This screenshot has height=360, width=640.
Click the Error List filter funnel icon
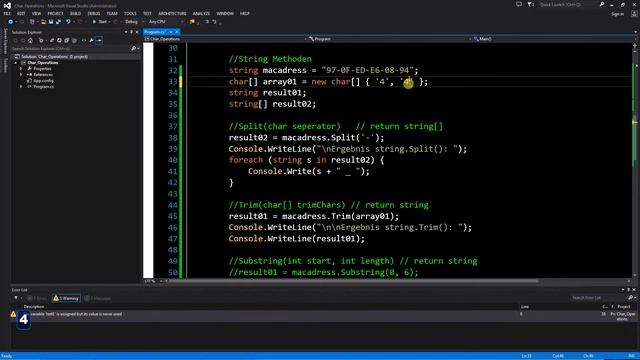pyautogui.click(x=16, y=298)
